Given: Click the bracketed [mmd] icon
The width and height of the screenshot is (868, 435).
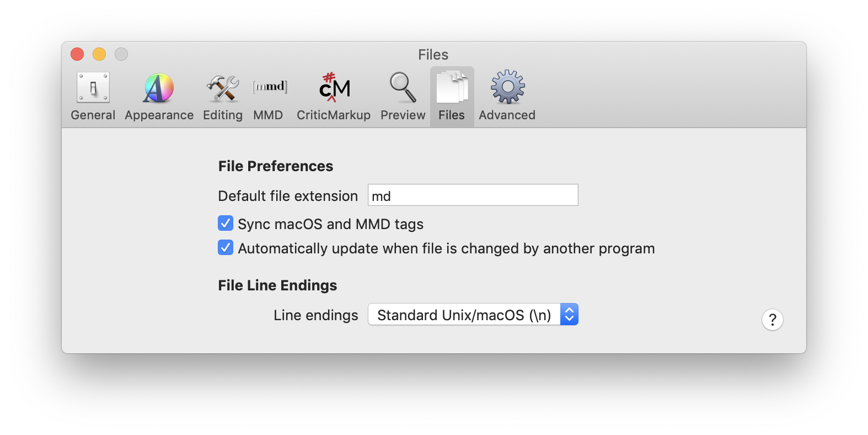Looking at the screenshot, I should coord(270,87).
